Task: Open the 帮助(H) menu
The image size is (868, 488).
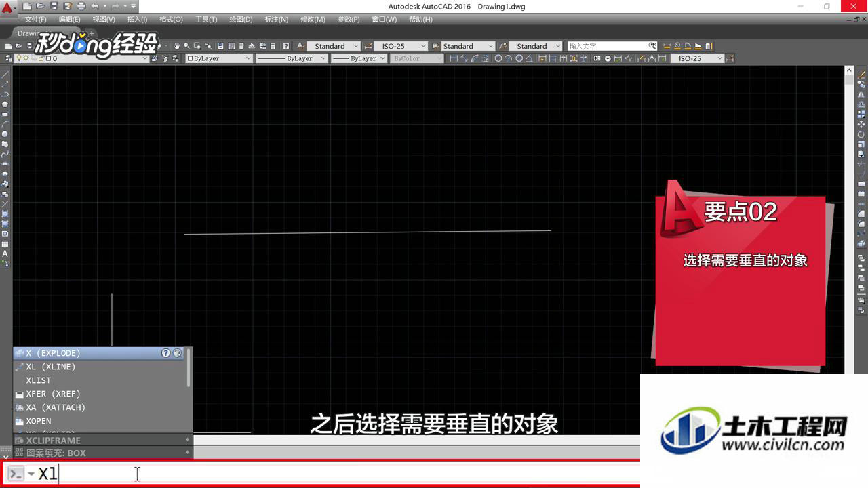Action: pos(420,19)
